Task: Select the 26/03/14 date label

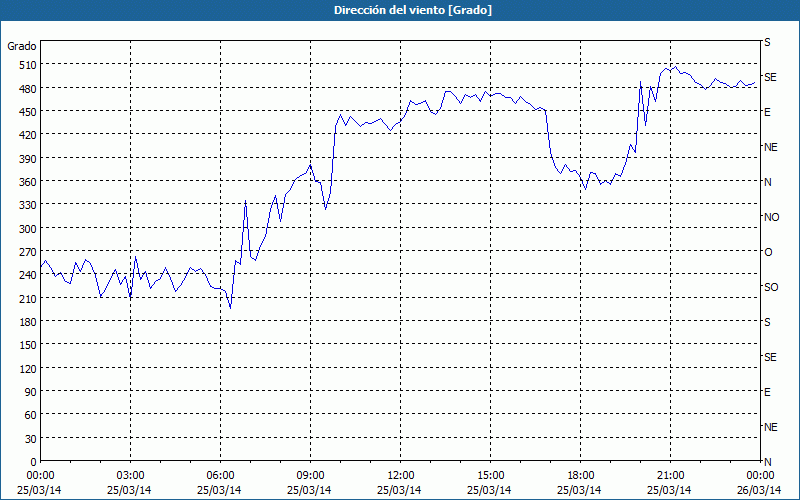Action: (761, 490)
